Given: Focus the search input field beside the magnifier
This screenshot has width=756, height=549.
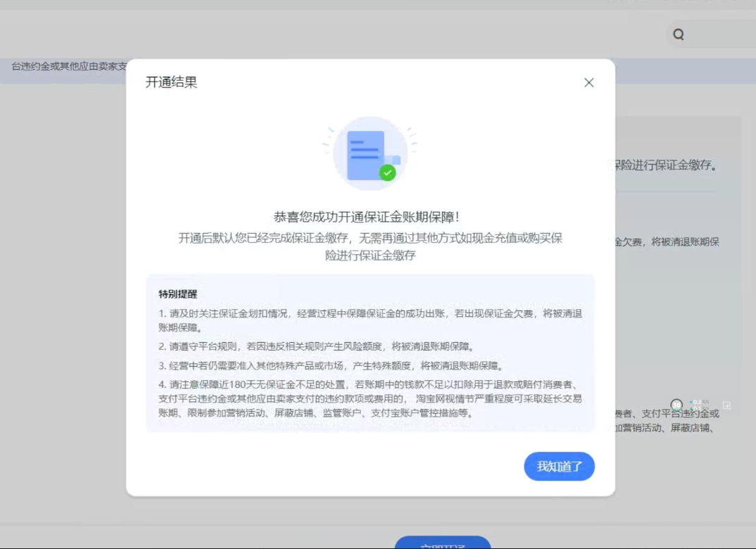Looking at the screenshot, I should [722, 34].
